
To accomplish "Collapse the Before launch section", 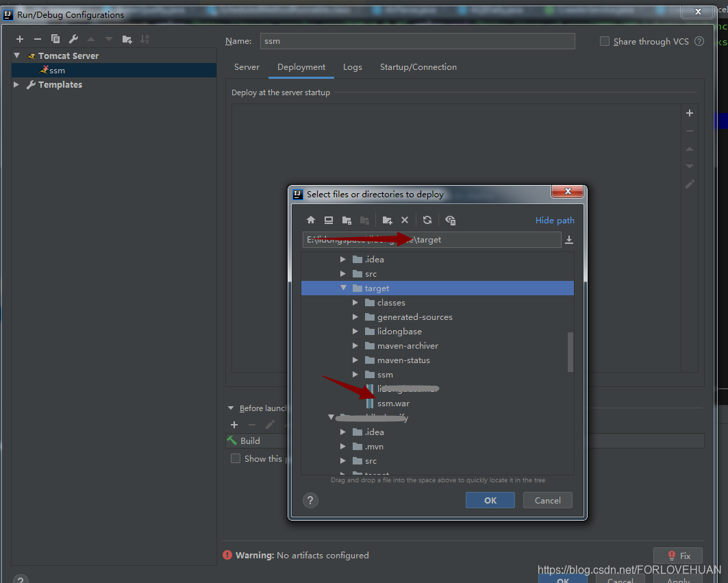I will (x=231, y=408).
